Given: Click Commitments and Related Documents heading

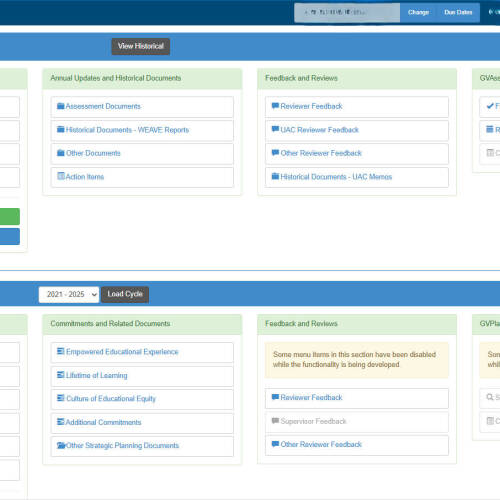Looking at the screenshot, I should (110, 324).
